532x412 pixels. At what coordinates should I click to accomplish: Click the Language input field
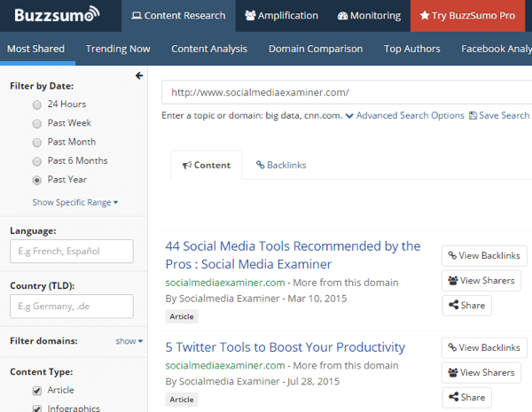(72, 252)
